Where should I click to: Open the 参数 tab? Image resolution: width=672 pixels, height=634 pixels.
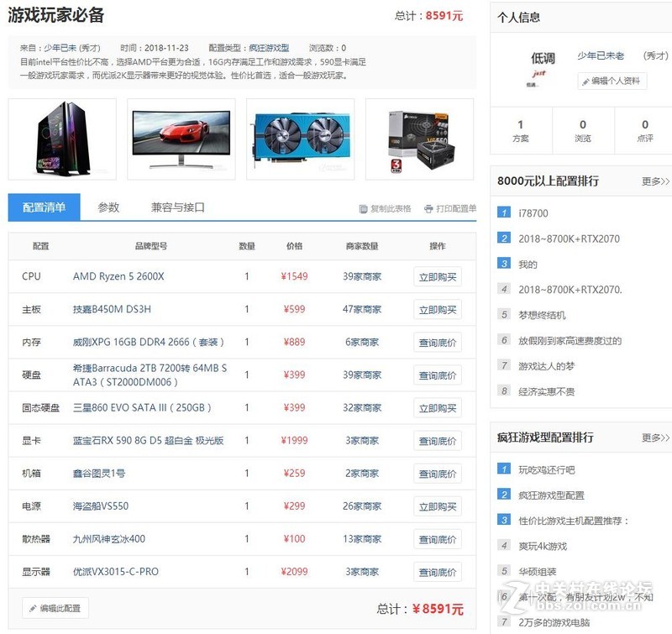tap(108, 207)
